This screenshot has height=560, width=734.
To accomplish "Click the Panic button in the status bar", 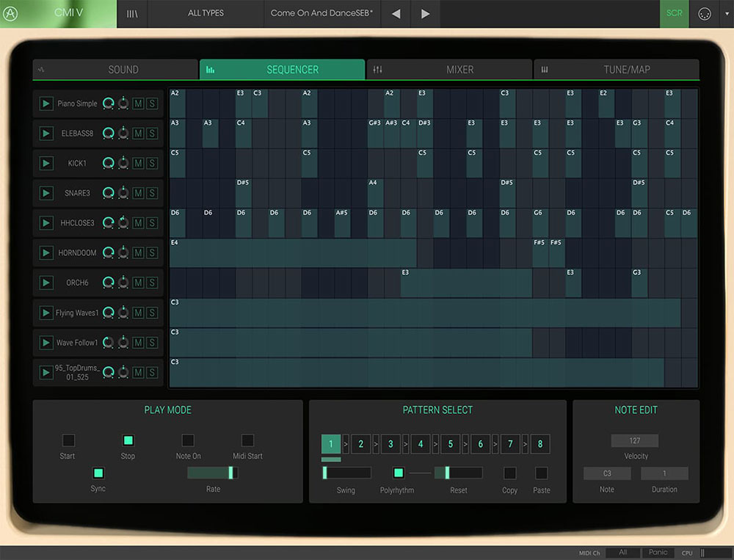I will click(658, 553).
